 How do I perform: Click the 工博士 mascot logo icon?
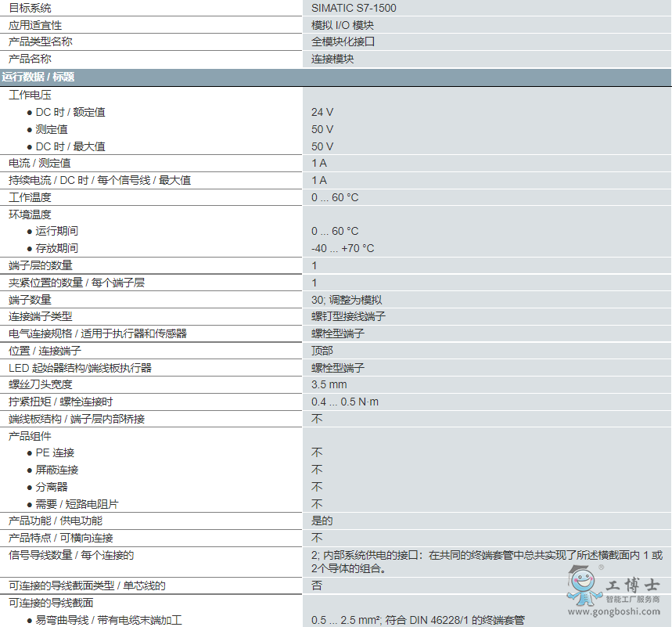(584, 586)
